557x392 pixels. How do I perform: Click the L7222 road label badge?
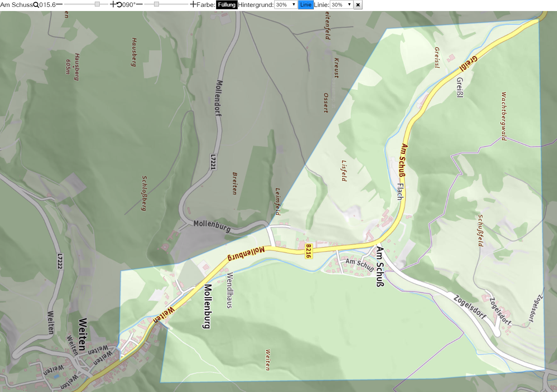[x=60, y=261]
